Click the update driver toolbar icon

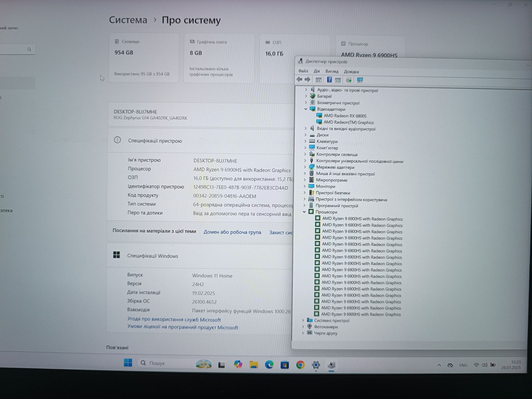(348, 80)
